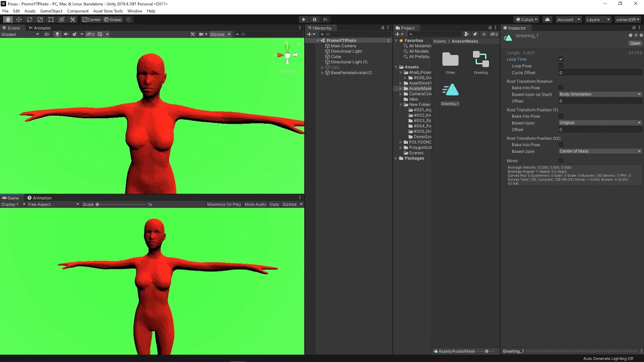Select Main Camera in Hierarchy

[343, 46]
